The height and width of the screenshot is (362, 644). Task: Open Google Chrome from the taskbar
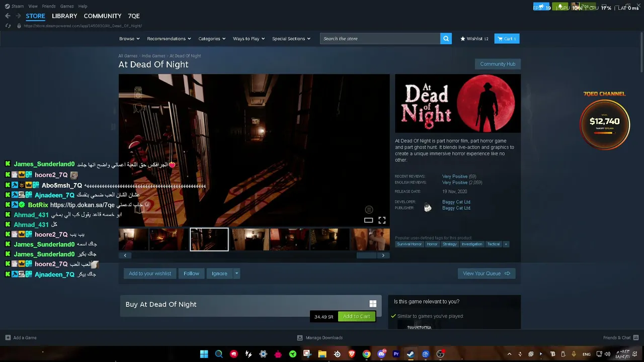pyautogui.click(x=367, y=354)
